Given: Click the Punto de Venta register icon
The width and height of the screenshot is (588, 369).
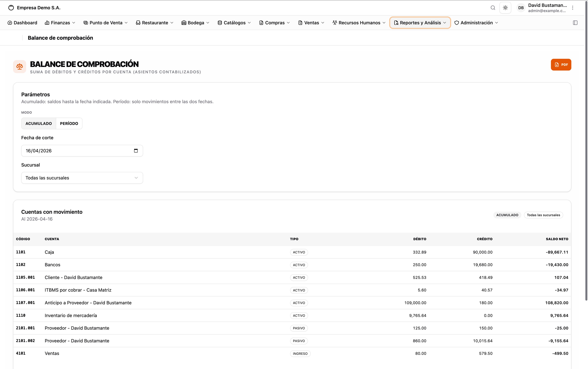Looking at the screenshot, I should pyautogui.click(x=86, y=23).
